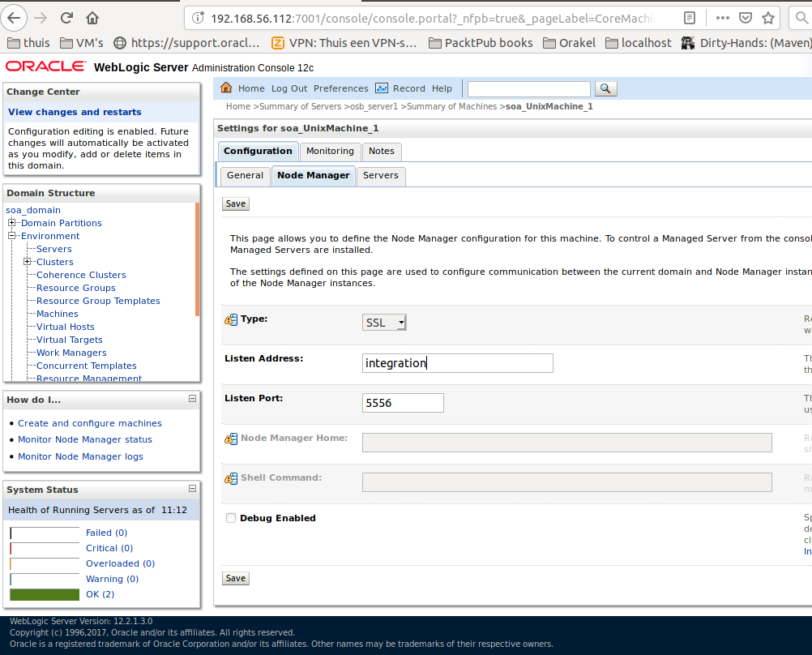
Task: Click the top Save button
Action: (x=236, y=203)
